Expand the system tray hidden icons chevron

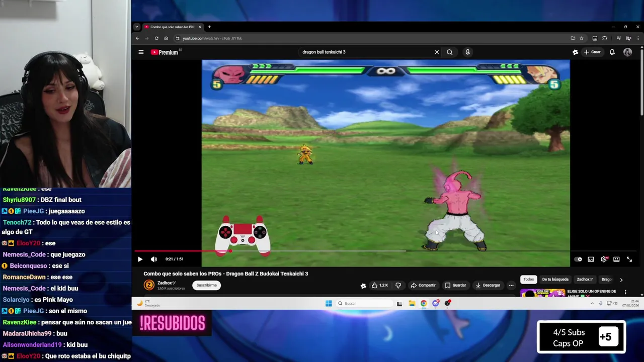coord(592,303)
